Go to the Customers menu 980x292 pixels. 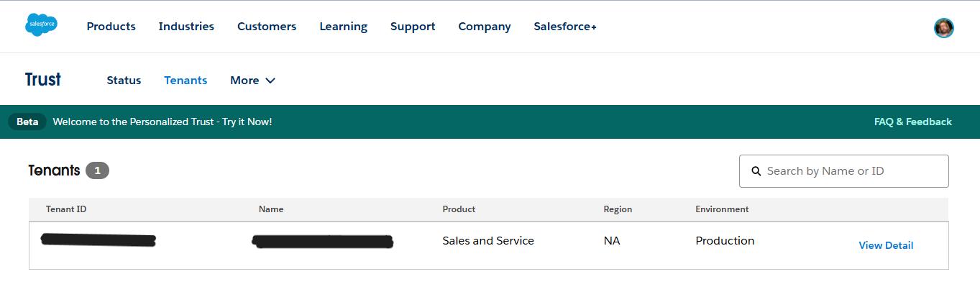[267, 27]
